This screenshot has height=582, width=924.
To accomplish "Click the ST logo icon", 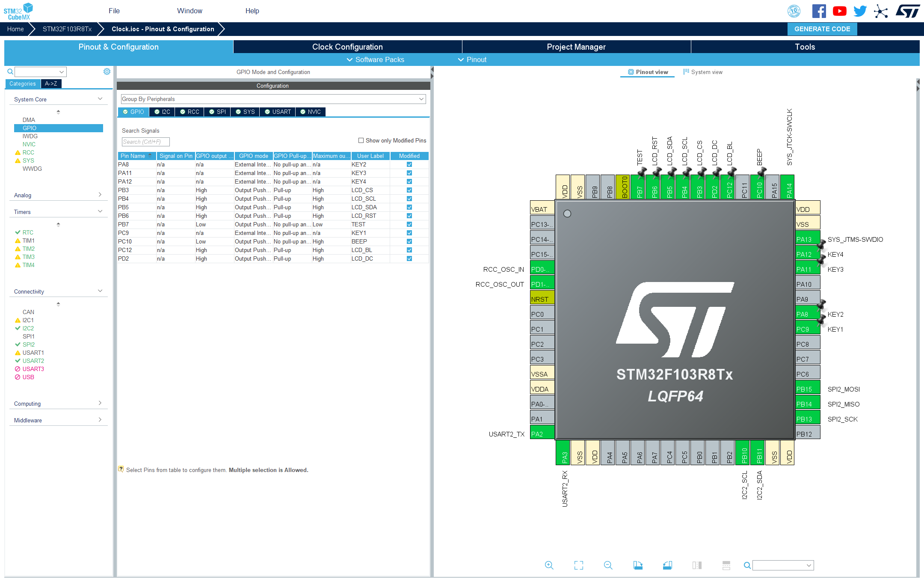I will coord(908,11).
